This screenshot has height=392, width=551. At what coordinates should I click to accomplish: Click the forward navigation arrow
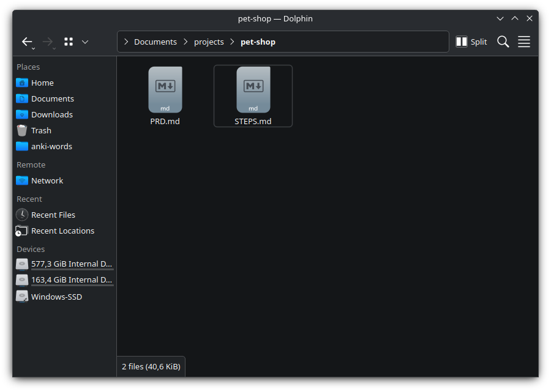48,42
